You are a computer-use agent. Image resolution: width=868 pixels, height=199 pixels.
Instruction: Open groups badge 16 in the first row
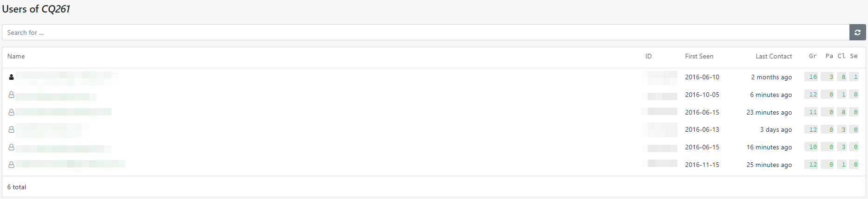coord(812,77)
